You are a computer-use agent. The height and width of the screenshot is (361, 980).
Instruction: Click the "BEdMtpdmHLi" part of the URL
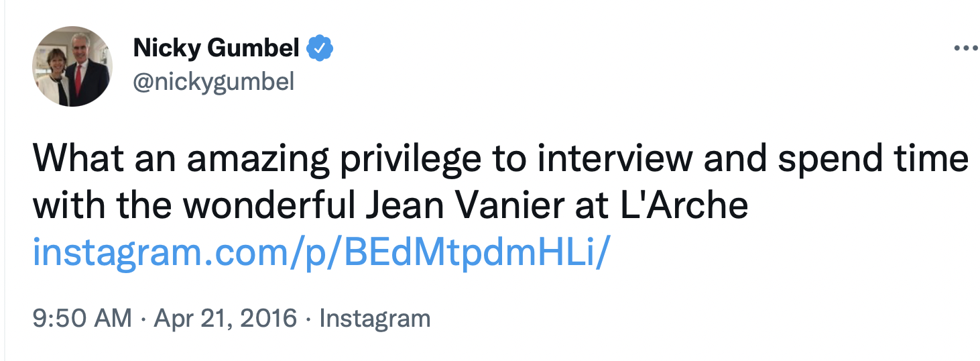[x=475, y=254]
